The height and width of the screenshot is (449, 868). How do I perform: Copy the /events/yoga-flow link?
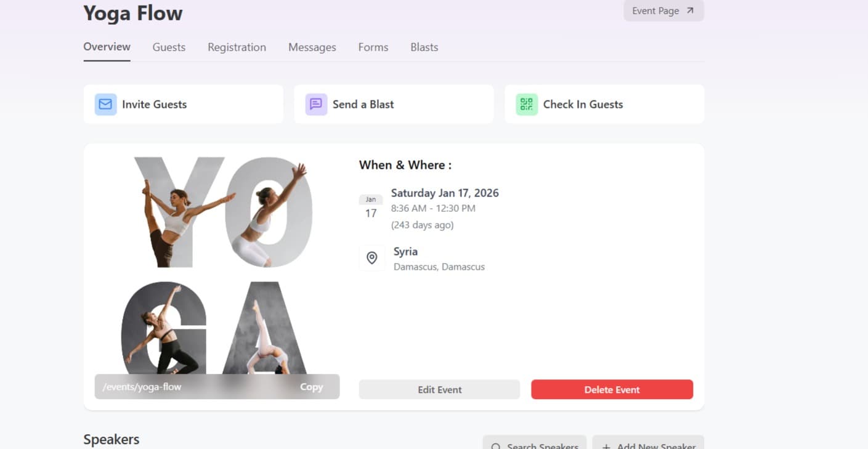(x=311, y=387)
